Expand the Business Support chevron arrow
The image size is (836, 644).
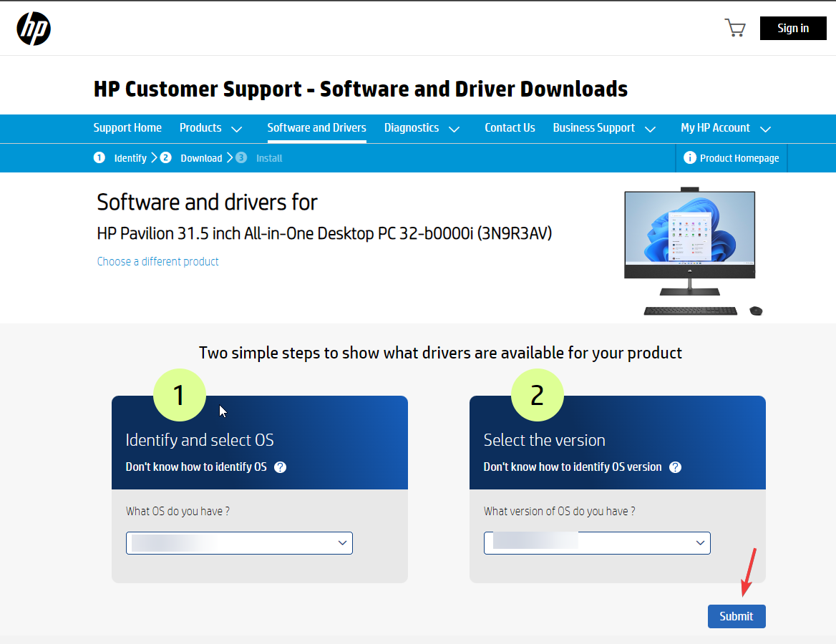651,129
